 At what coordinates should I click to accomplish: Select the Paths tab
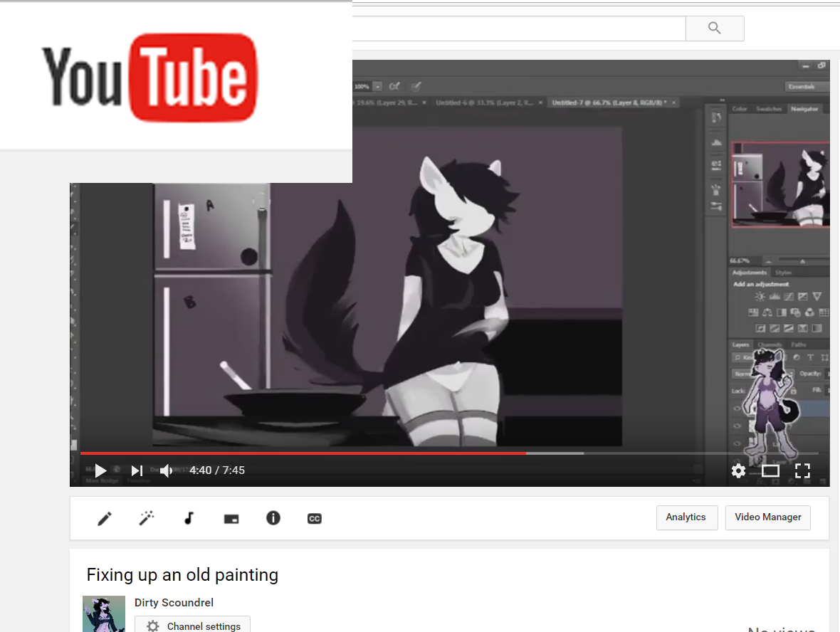tap(798, 344)
